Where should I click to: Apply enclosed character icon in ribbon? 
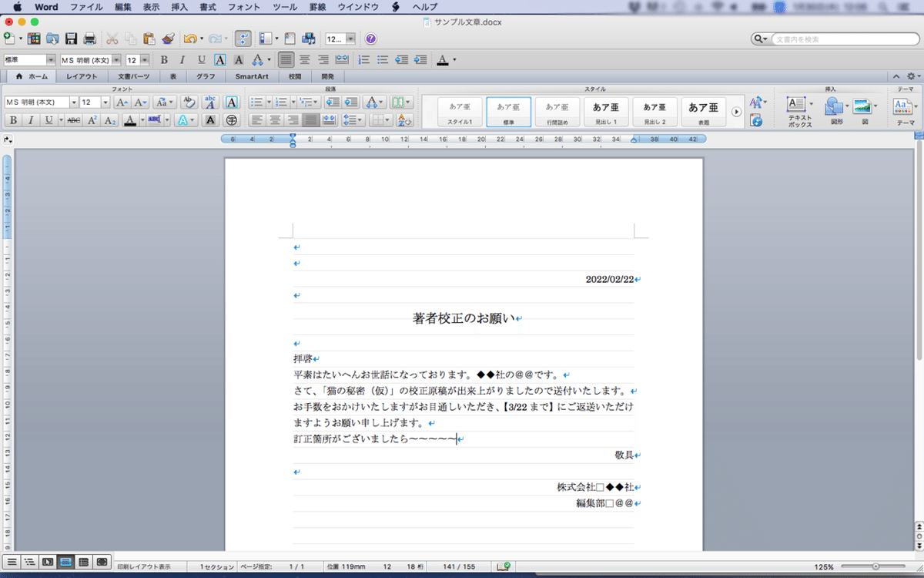231,120
